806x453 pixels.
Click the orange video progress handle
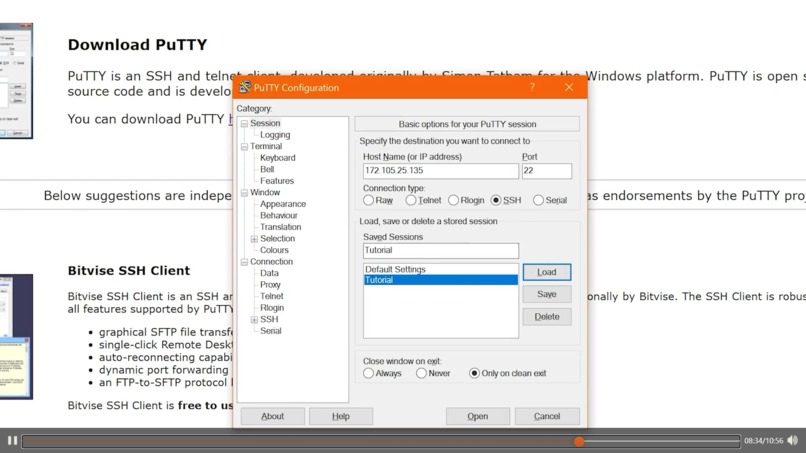pyautogui.click(x=579, y=441)
